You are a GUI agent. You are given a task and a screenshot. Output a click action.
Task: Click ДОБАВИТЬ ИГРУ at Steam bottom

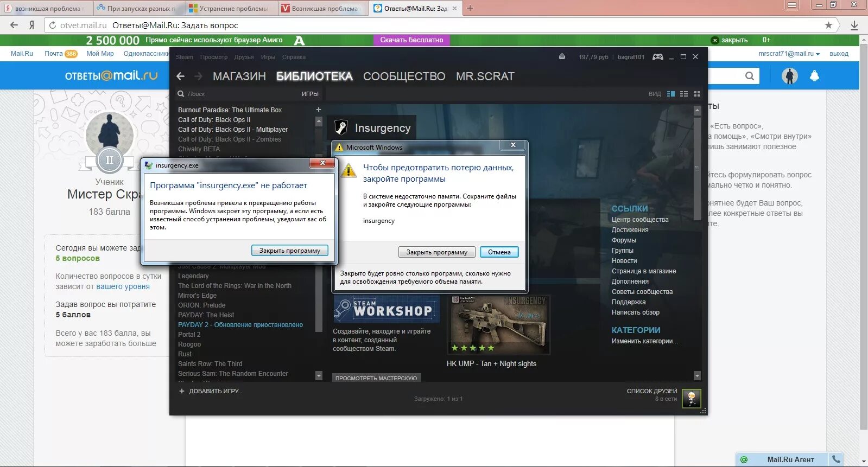pos(211,391)
